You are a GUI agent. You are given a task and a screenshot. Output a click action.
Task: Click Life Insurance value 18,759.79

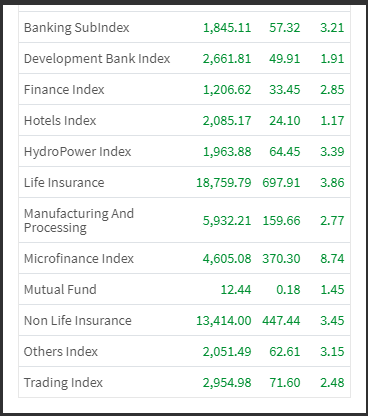click(x=224, y=183)
